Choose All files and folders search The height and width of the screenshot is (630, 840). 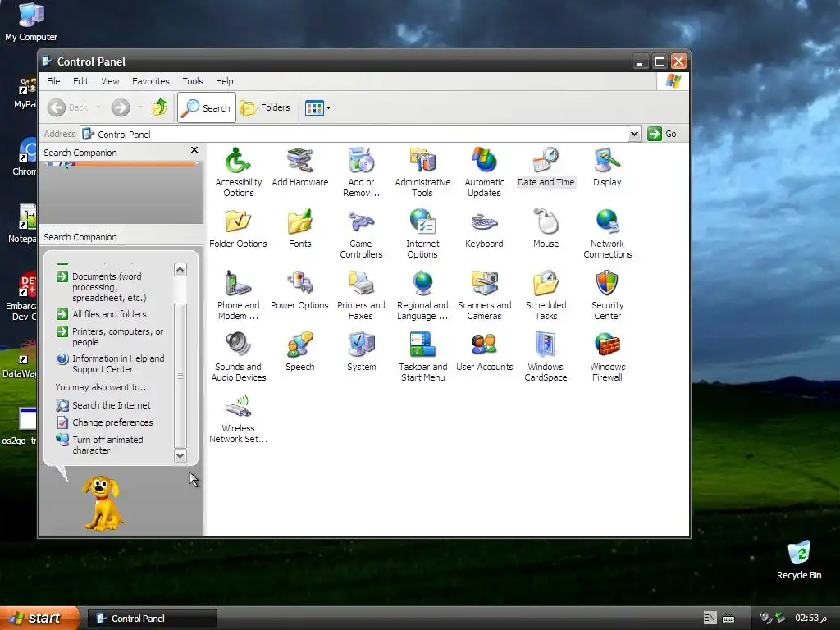[x=102, y=314]
